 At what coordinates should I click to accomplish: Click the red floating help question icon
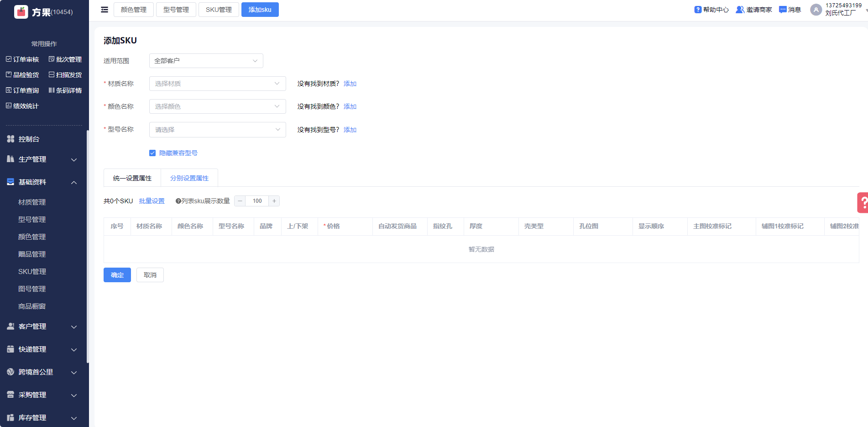[x=863, y=203]
